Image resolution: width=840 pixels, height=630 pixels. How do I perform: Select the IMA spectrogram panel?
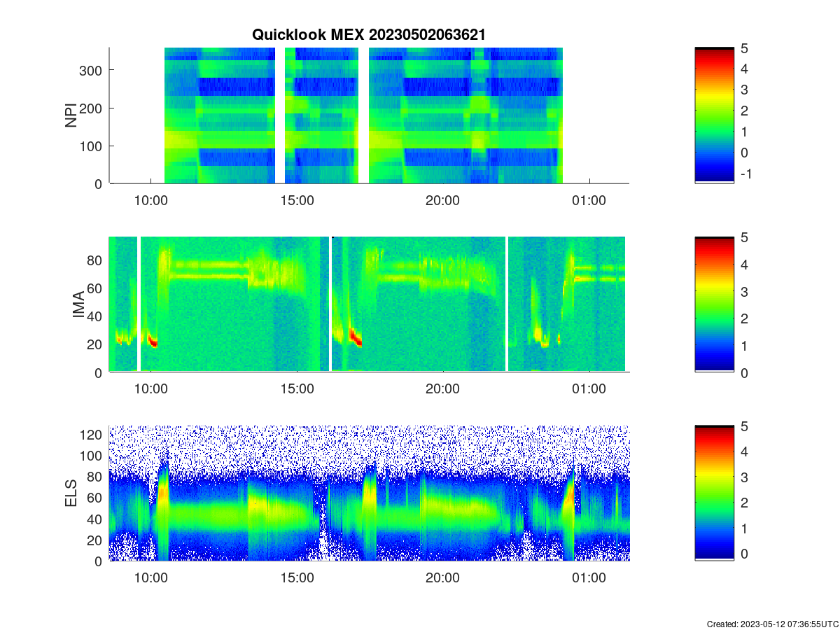[369, 304]
